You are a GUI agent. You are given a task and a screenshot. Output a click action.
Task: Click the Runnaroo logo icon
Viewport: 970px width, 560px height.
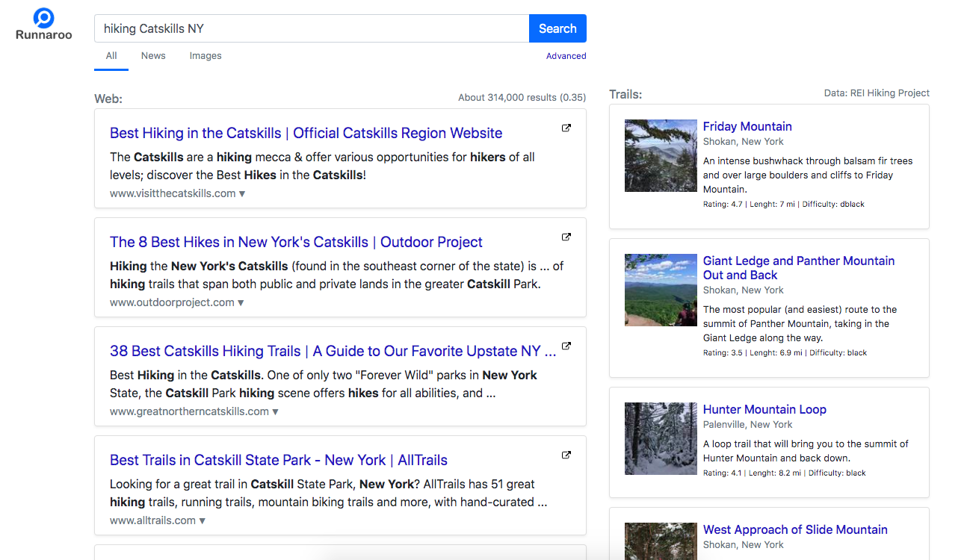pyautogui.click(x=43, y=18)
